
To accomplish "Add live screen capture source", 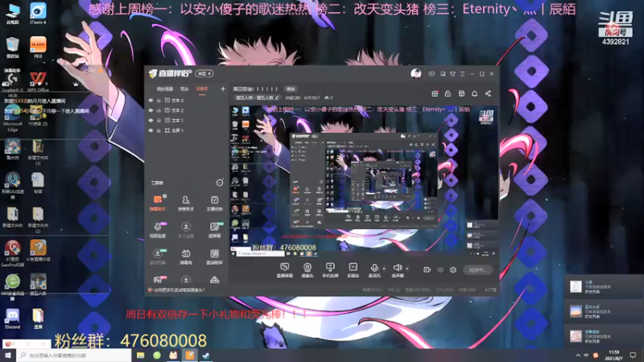I will click(285, 270).
